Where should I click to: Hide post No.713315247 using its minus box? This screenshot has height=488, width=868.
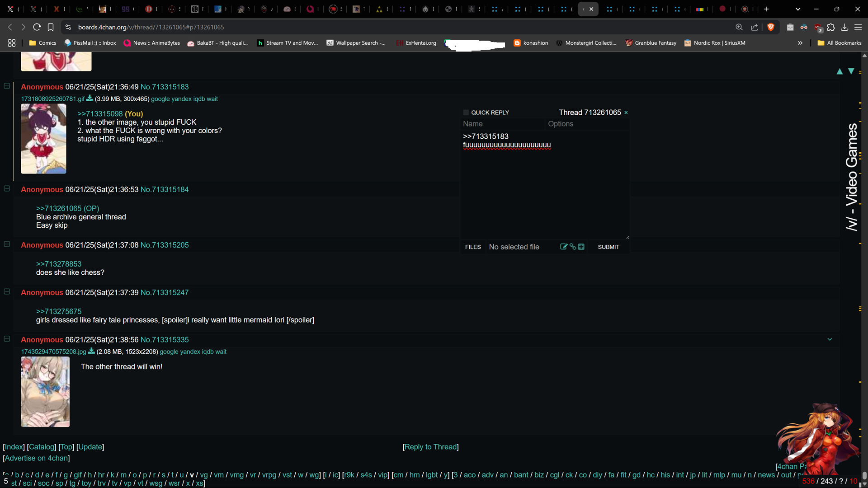[x=7, y=291]
